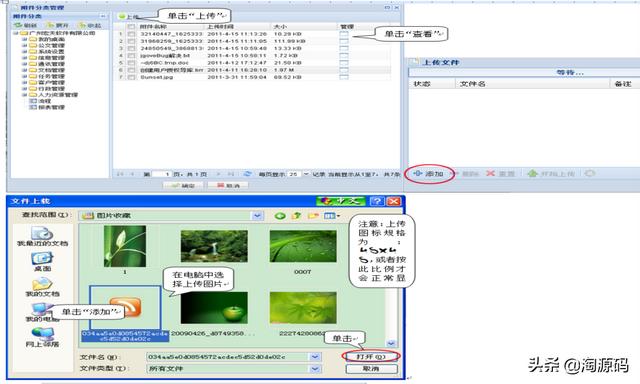Image resolution: width=640 pixels, height=384 pixels.
Task: Select the bamboo leaf thumbnail named 1
Action: click(x=125, y=246)
